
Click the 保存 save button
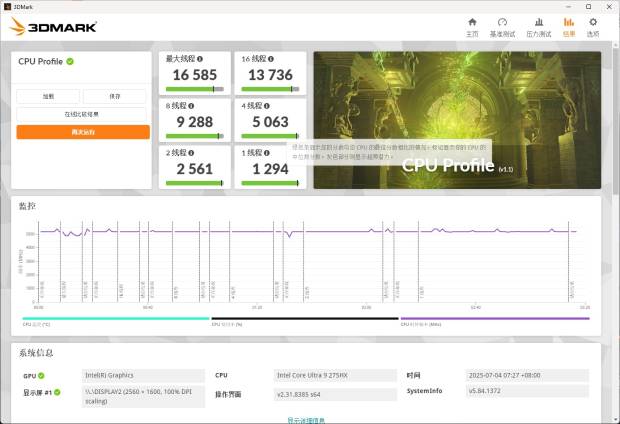[115, 96]
